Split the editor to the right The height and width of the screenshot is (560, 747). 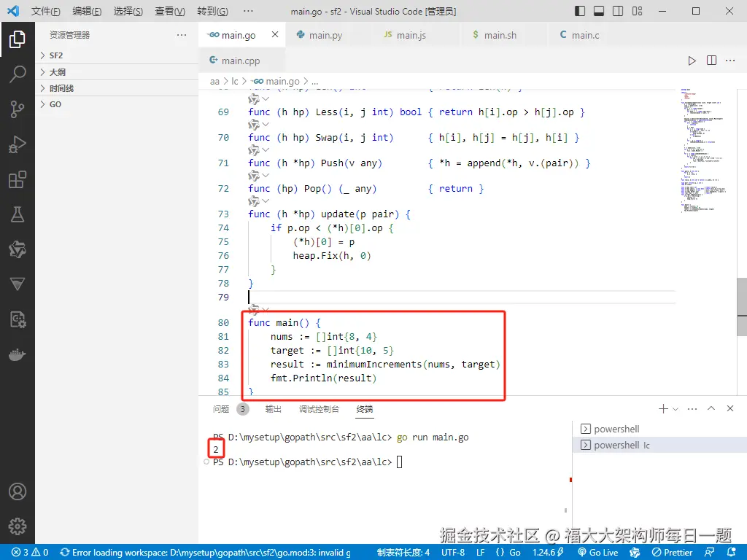pos(711,61)
